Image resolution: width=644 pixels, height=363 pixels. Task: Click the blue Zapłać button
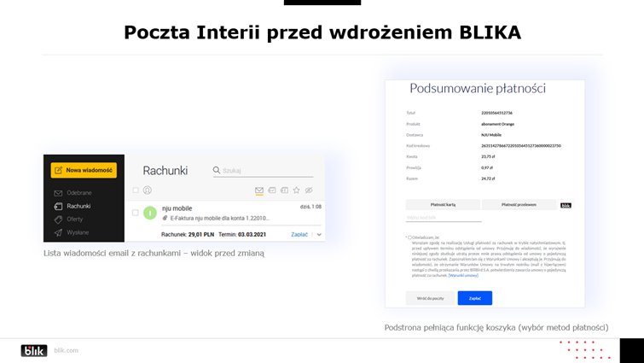(475, 298)
